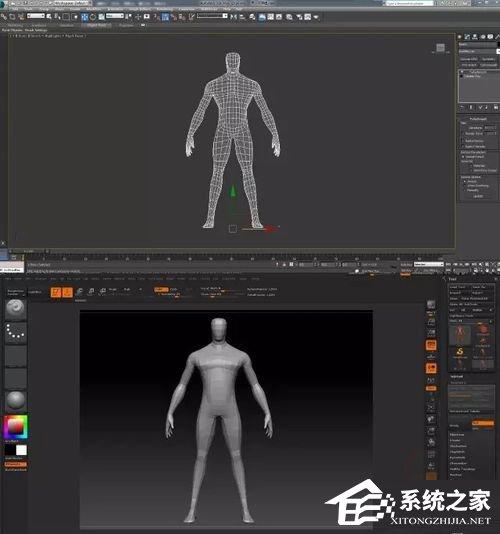Screen dimensions: 500x534
Task: Click the Unlink Selection icon
Action: point(12,16)
